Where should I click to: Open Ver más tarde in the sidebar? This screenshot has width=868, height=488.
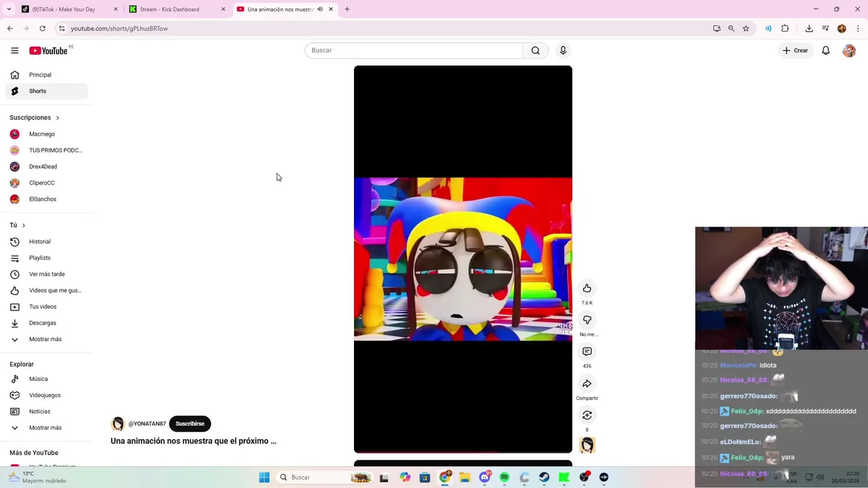46,274
